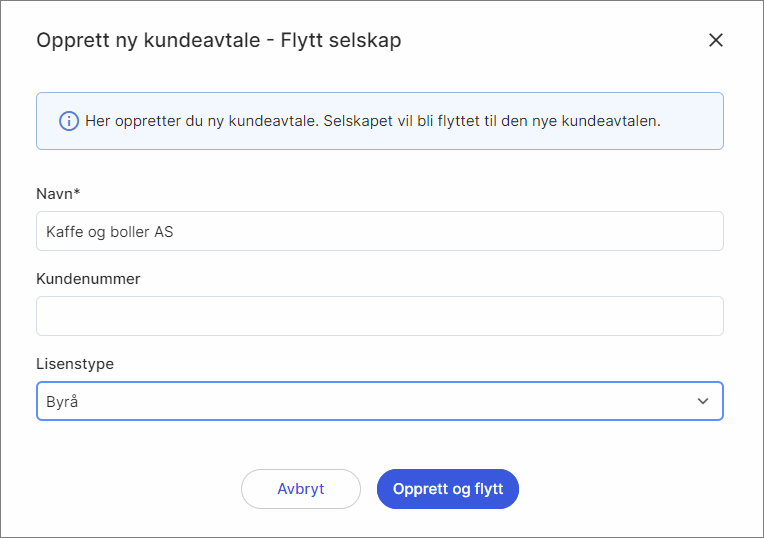Viewport: 764px width, 538px height.
Task: Open the Lisenstype dropdown showing Byrå
Action: pyautogui.click(x=379, y=401)
